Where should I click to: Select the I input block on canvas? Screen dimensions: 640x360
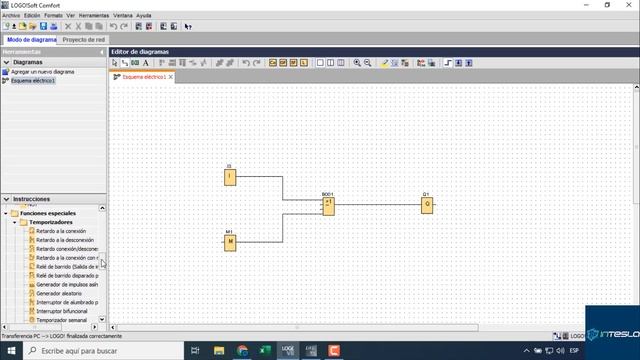(x=230, y=177)
